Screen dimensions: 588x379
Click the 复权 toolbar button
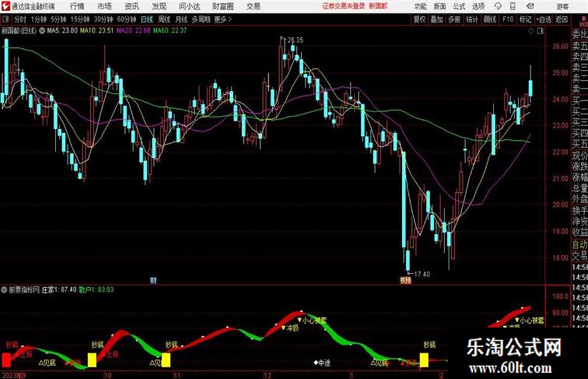tap(419, 19)
